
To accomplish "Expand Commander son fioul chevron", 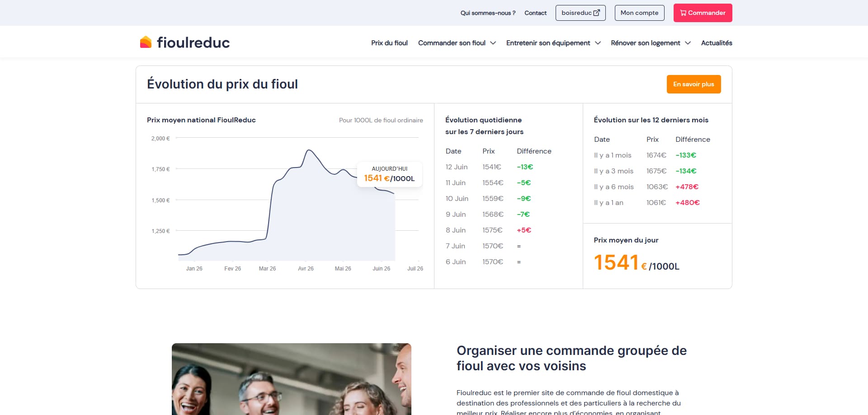I will (x=493, y=43).
